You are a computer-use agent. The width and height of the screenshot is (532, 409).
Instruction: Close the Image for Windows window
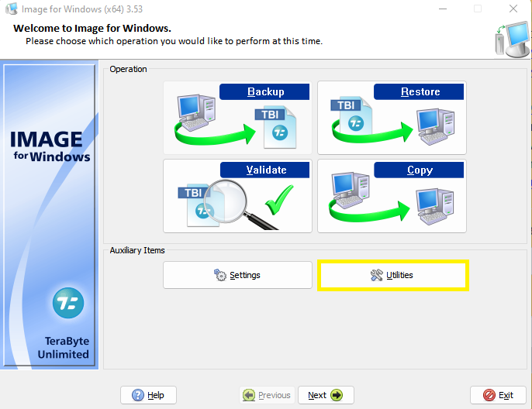(513, 9)
